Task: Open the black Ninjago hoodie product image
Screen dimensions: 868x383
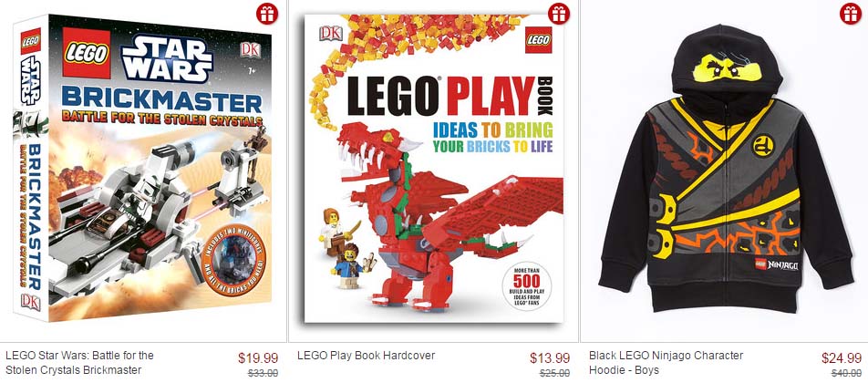Action: (725, 169)
